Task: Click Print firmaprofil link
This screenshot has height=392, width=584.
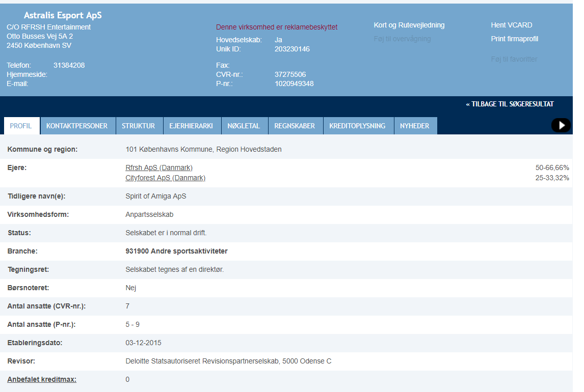Action: (x=514, y=39)
